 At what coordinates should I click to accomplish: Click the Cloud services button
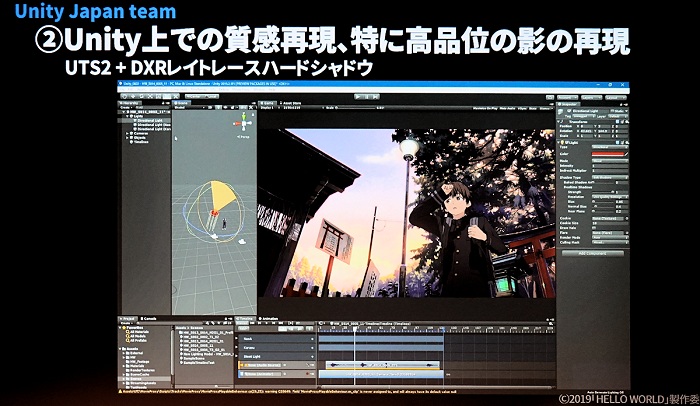pos(550,97)
